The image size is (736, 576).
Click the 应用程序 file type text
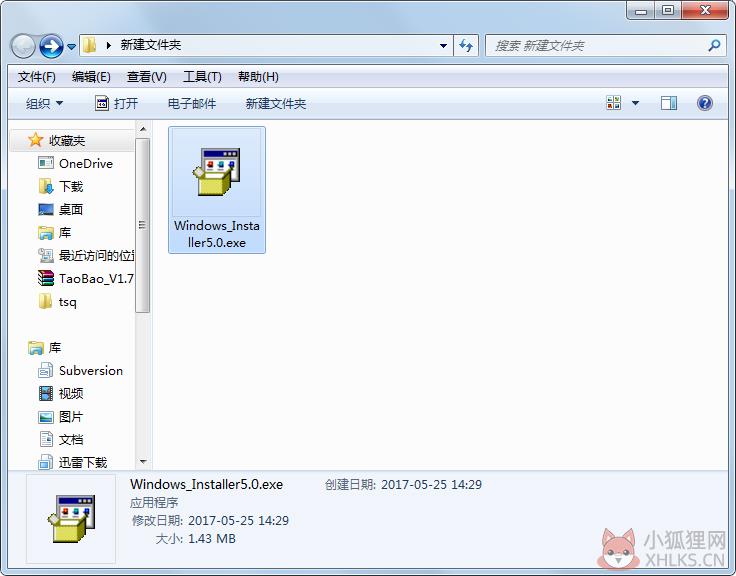(154, 503)
